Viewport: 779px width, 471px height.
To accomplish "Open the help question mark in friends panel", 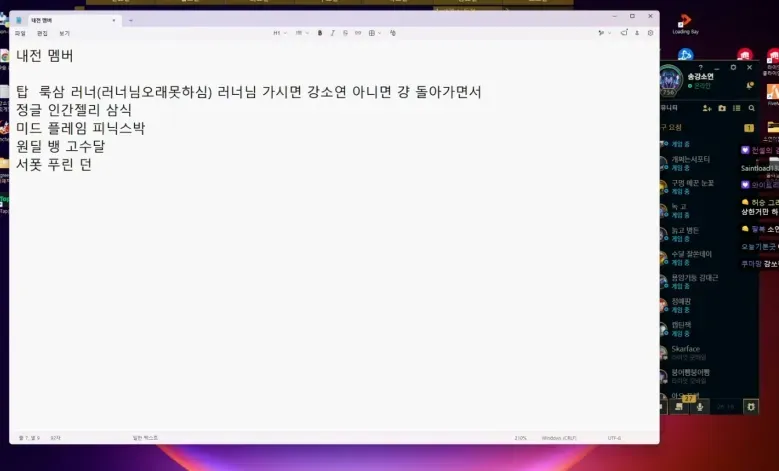I will [701, 67].
